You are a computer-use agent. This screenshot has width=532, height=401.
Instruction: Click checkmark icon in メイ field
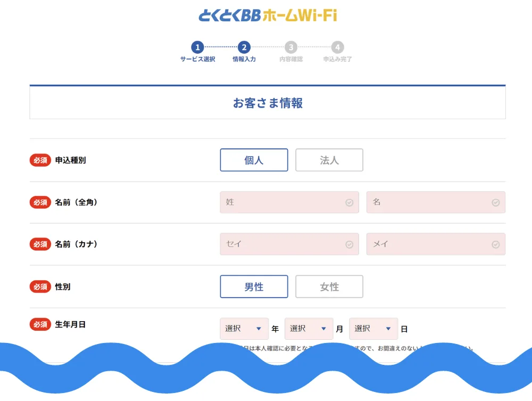(x=495, y=244)
